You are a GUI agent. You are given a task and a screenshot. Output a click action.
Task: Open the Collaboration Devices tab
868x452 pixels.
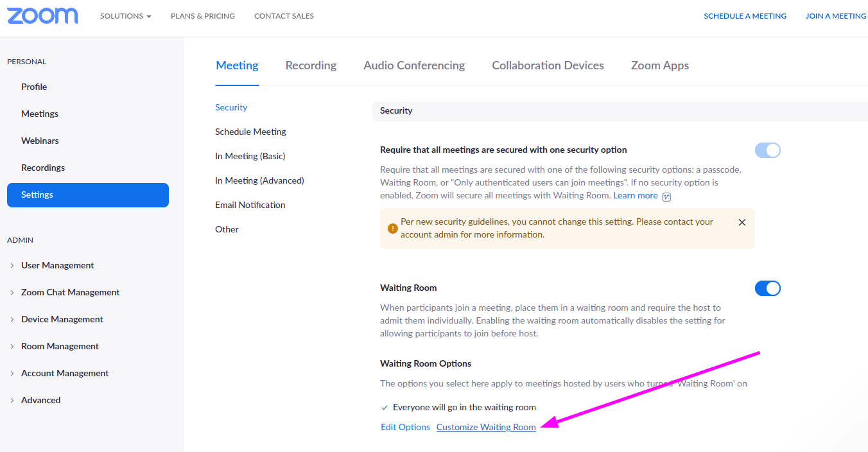tap(548, 65)
